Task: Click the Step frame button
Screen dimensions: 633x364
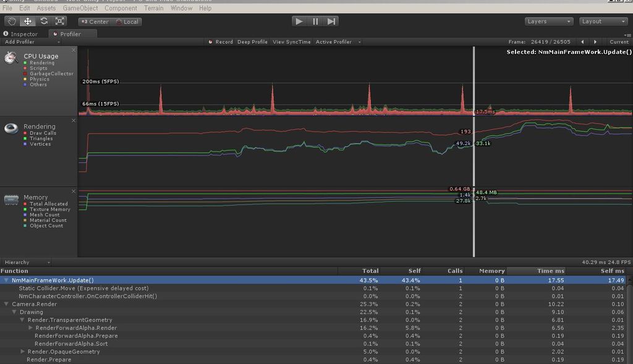Action: click(x=331, y=22)
